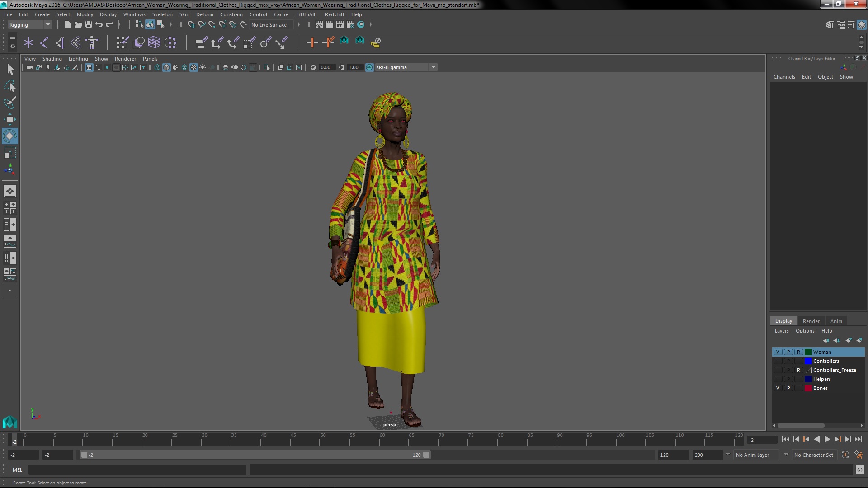
Task: Click the Woman layer green color swatch
Action: pos(808,352)
